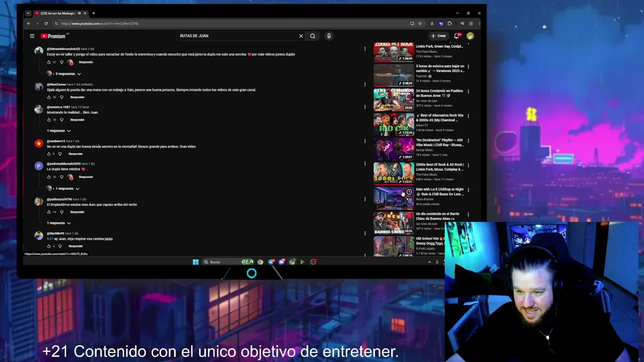Open @pablocozzi4796 channel link
Image resolution: width=644 pixels, height=362 pixels.
pos(59,200)
